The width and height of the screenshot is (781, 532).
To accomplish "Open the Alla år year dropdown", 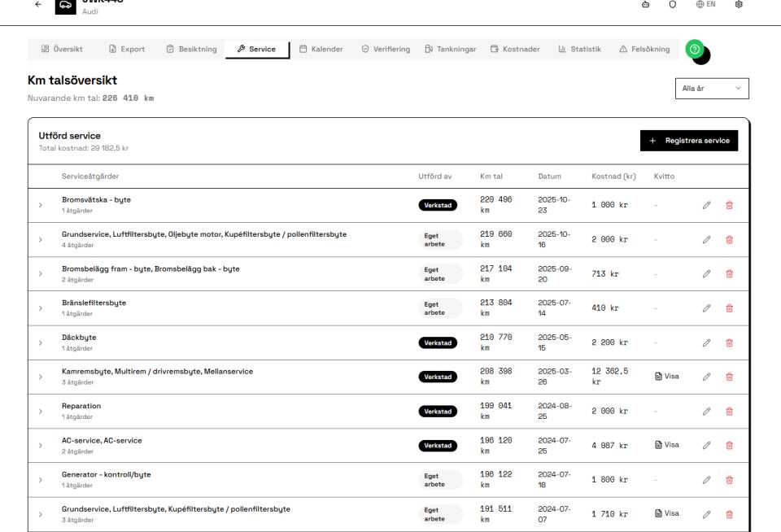I will point(712,89).
